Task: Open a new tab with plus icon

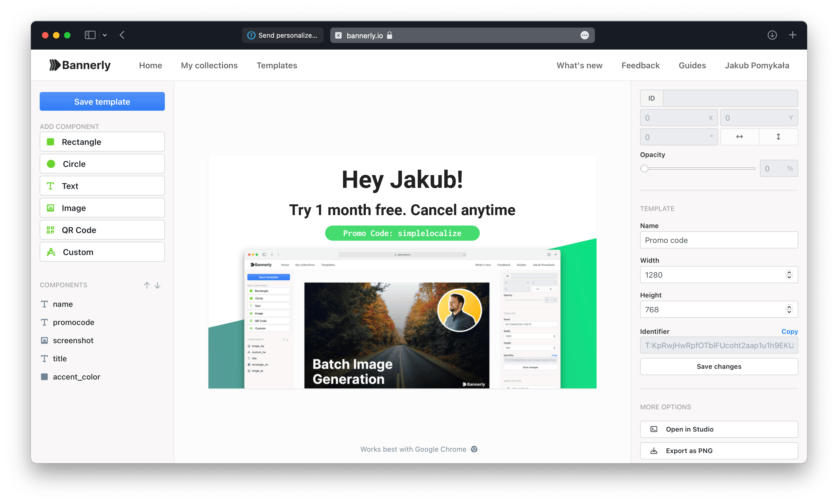Action: pyautogui.click(x=792, y=35)
